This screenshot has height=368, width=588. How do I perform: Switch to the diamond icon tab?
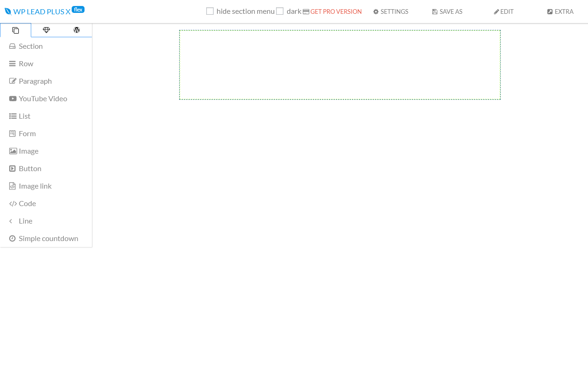pos(46,30)
